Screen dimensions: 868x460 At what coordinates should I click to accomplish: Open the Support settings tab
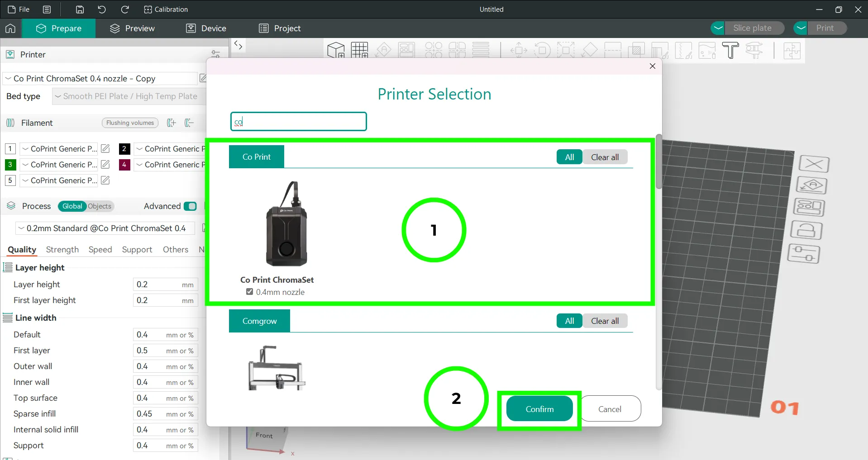(x=137, y=250)
